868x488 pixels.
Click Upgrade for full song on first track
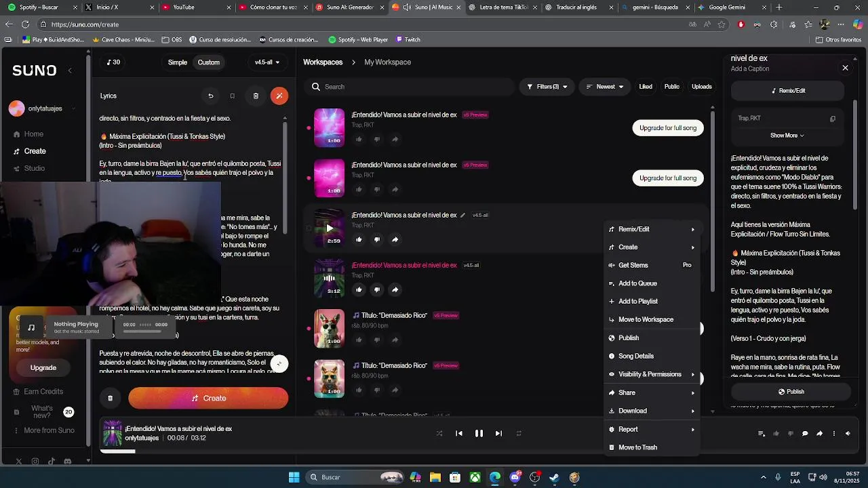tap(668, 128)
